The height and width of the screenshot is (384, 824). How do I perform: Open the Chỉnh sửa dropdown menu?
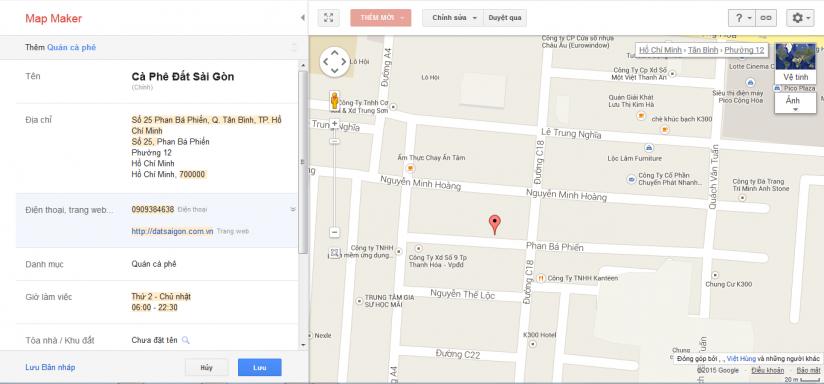point(452,18)
